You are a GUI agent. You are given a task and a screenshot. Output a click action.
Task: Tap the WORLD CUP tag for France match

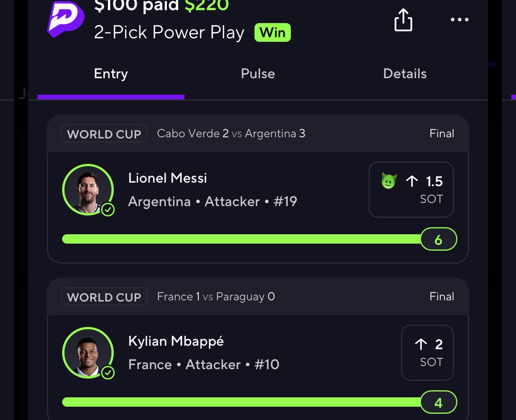click(104, 297)
